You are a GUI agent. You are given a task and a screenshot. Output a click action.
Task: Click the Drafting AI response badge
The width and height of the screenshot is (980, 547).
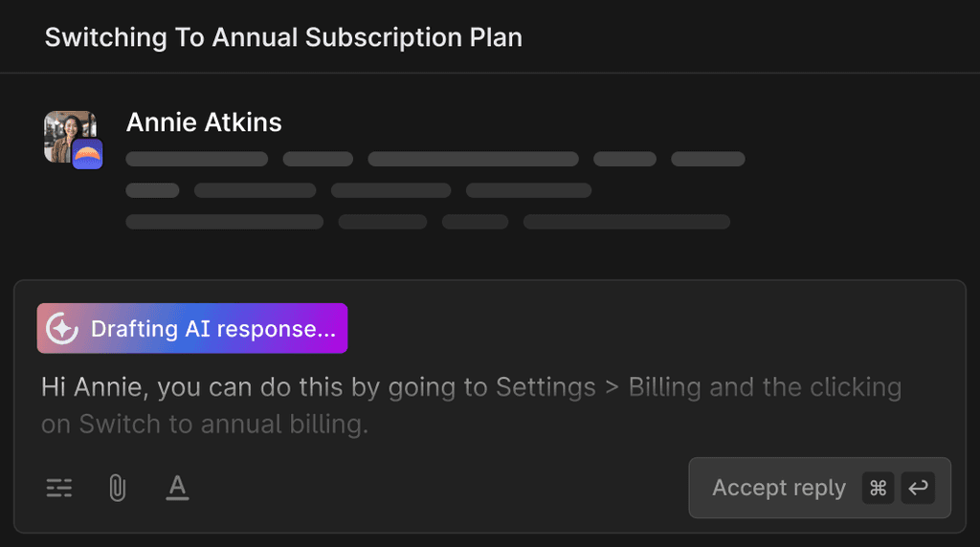click(192, 328)
